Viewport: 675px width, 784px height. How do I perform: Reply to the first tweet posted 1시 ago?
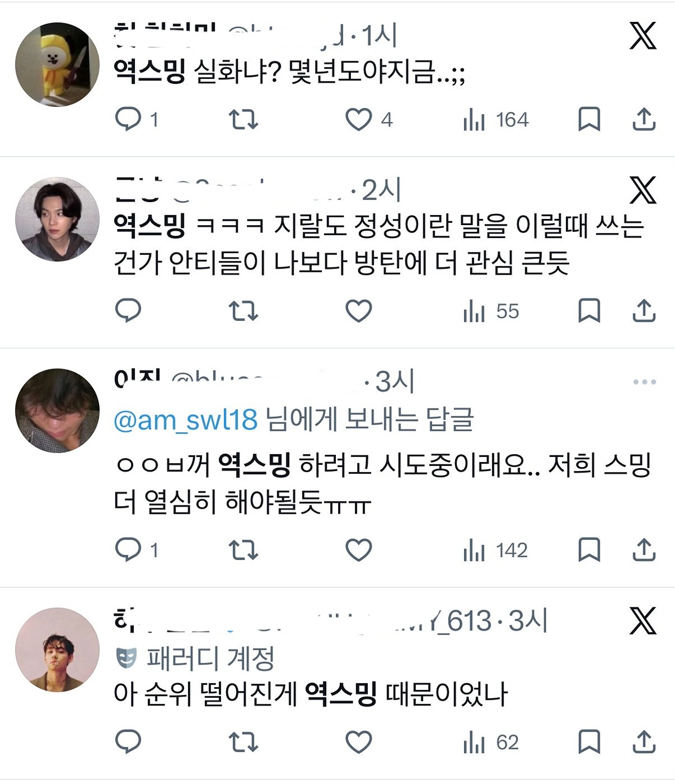[128, 119]
